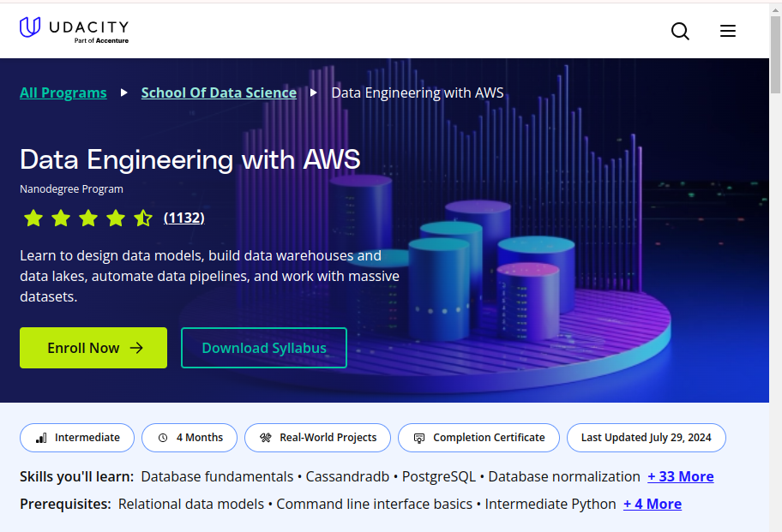Click the breadcrumb chevron after All Programs
Screen dimensions: 782x532
pos(123,93)
